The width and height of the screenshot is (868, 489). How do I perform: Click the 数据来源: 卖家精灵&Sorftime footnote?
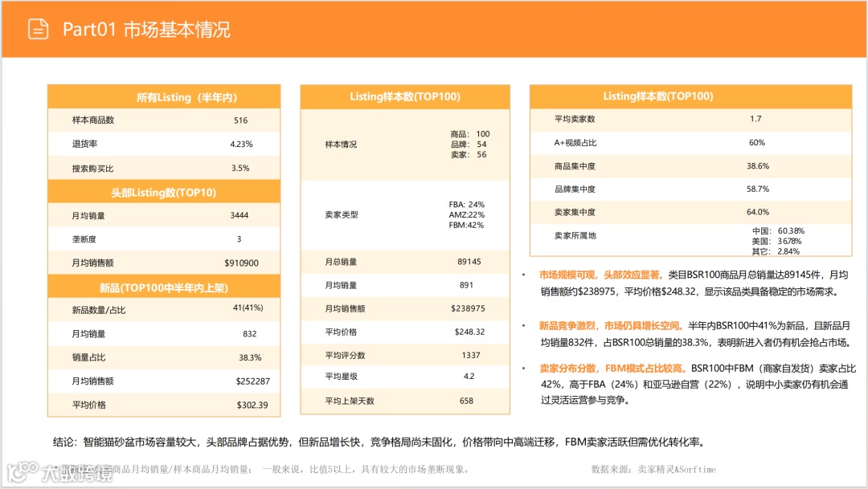(x=653, y=469)
